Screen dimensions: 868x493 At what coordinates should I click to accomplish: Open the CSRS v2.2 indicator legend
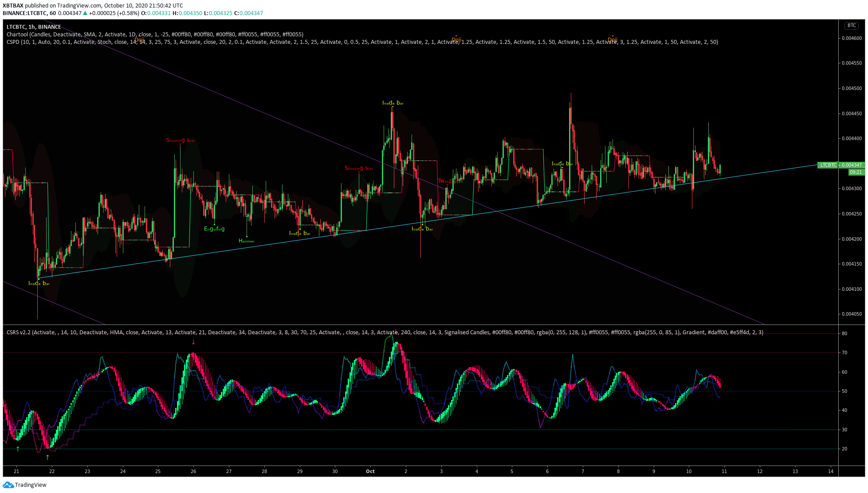(x=385, y=332)
